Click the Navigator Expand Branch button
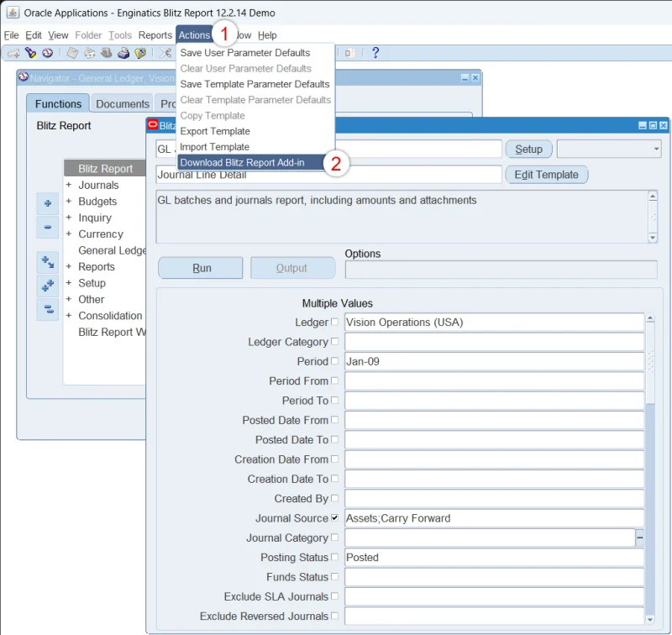Screen dimensions: 672x635 (48, 262)
